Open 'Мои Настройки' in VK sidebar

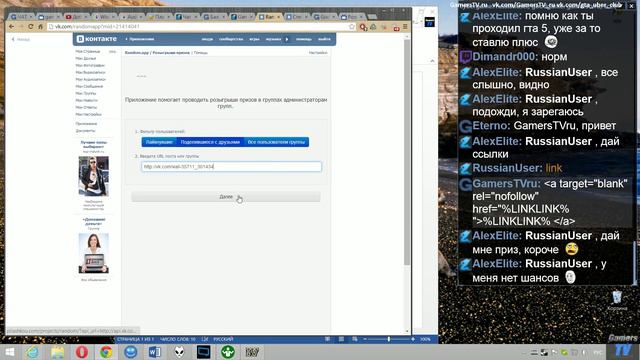pyautogui.click(x=88, y=114)
